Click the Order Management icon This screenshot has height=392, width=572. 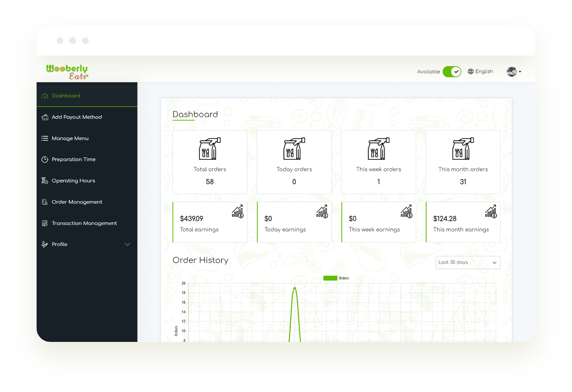(45, 202)
